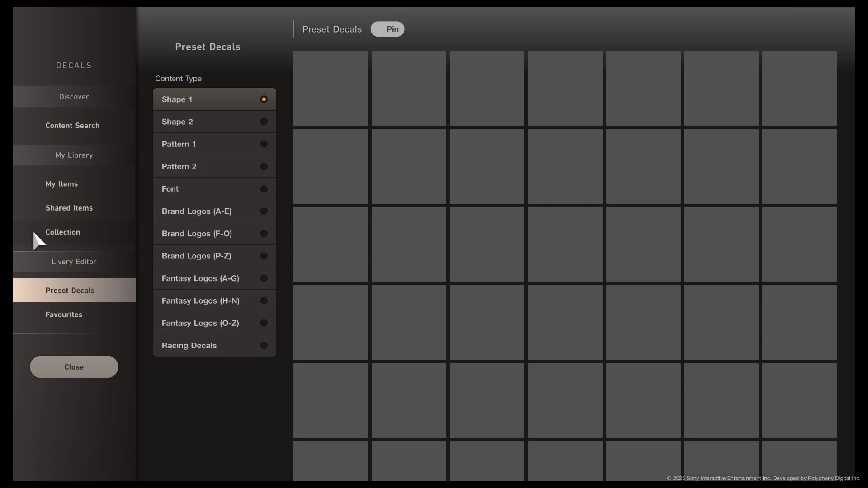Viewport: 868px width, 488px height.
Task: Pick Brand Logos (F-O) option
Action: pos(214,234)
